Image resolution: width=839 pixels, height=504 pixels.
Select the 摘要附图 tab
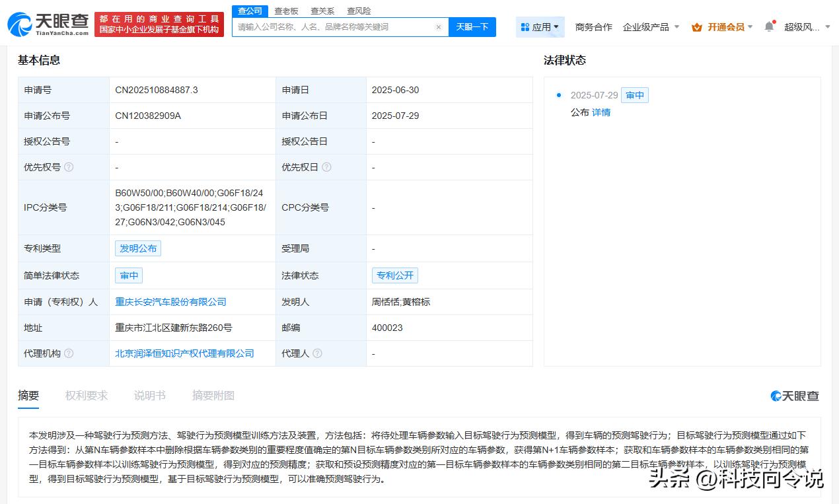click(213, 396)
